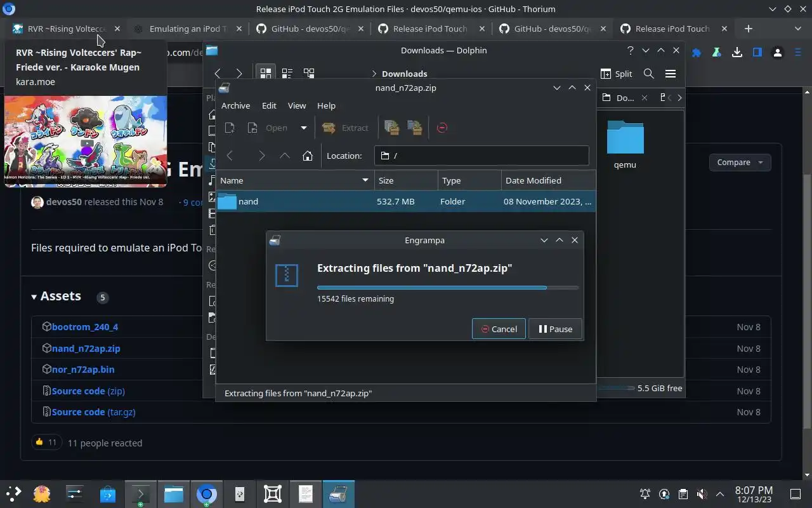This screenshot has width=812, height=508.
Task: Open the Archive menu
Action: tap(235, 105)
